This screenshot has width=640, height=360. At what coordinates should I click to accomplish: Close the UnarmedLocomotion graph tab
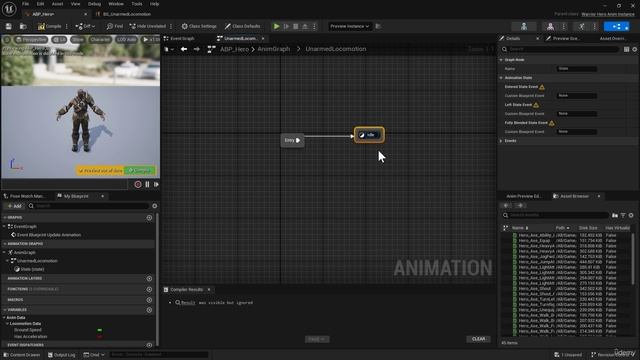tap(263, 38)
